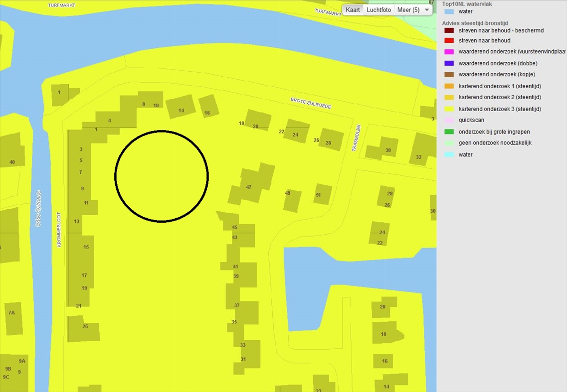Open the Meer (5) layers dropdown
Viewport: 567px width, 392px height.
point(413,10)
